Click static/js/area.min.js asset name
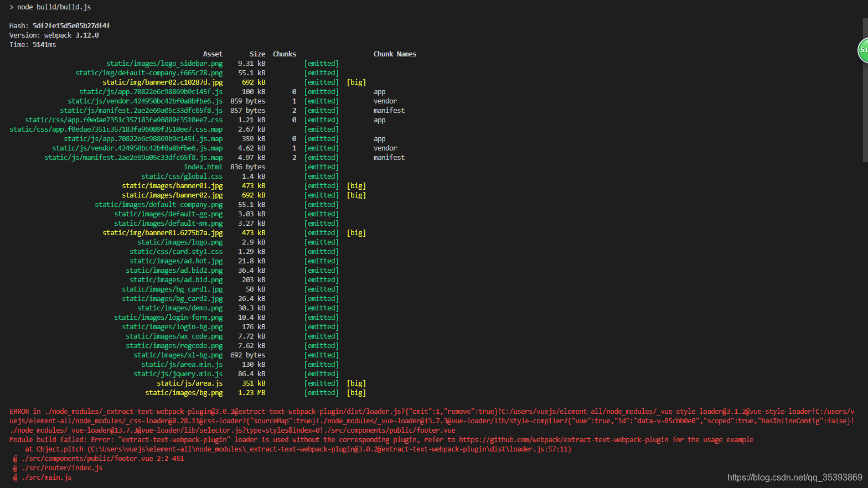Image resolution: width=868 pixels, height=488 pixels. point(182,365)
